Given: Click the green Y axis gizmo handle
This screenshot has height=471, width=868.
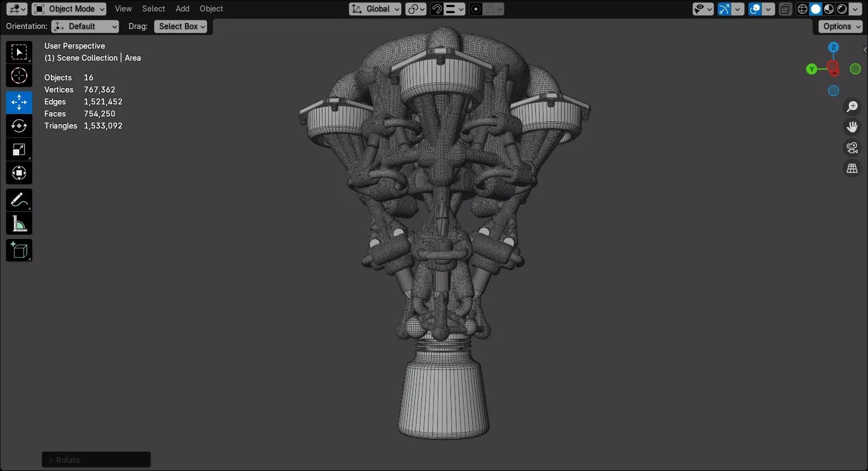Looking at the screenshot, I should pos(812,69).
